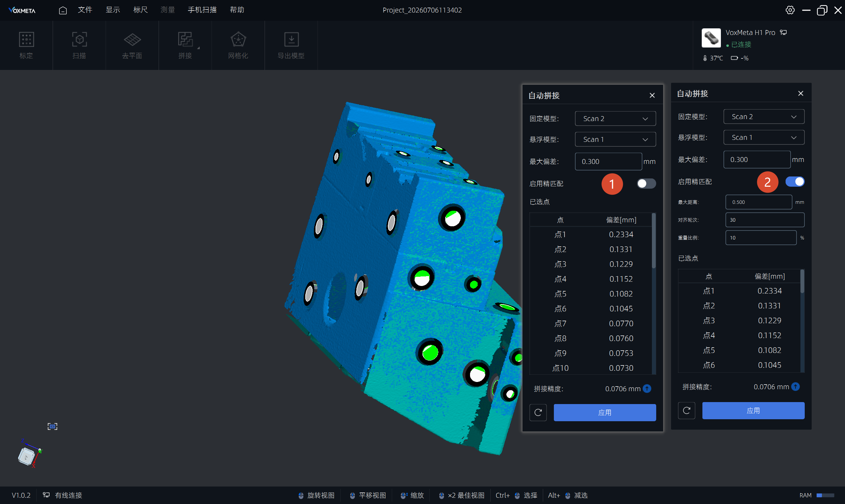The width and height of the screenshot is (845, 504).
Task: Close the right 自动拼接 panel
Action: coord(801,93)
